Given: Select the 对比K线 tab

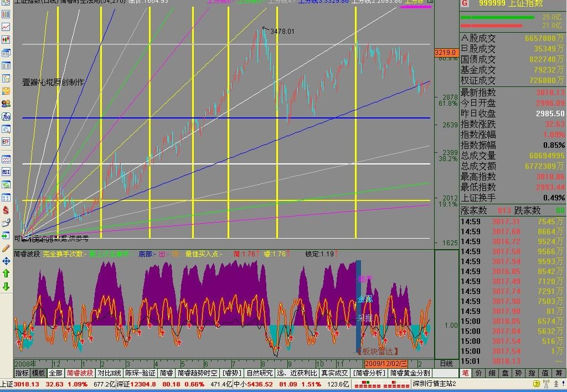Looking at the screenshot, I should click(x=110, y=373).
